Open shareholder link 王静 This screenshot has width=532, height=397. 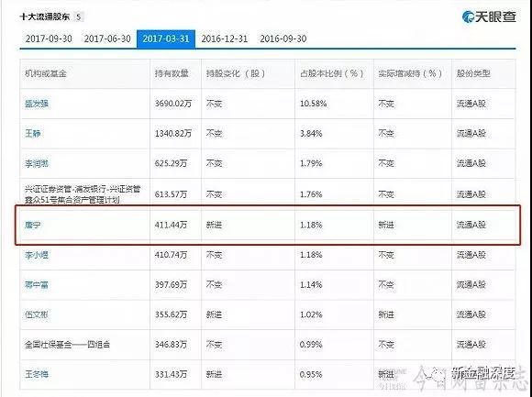pos(33,133)
